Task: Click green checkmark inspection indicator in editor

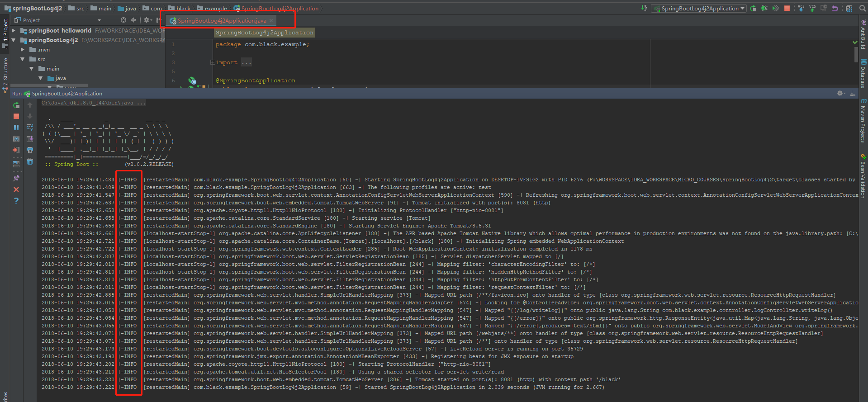Action: tap(855, 42)
